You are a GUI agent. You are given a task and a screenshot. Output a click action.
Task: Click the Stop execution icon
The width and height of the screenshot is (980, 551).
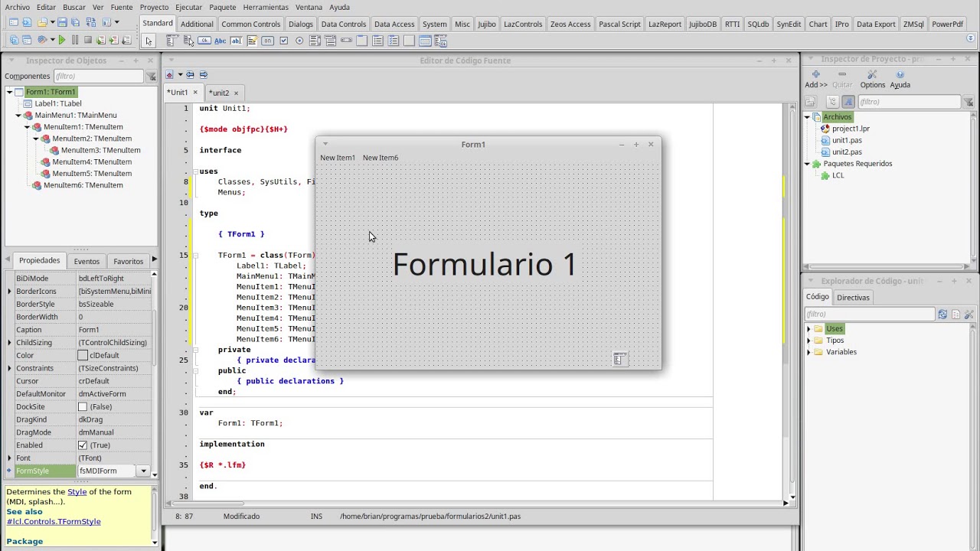88,40
